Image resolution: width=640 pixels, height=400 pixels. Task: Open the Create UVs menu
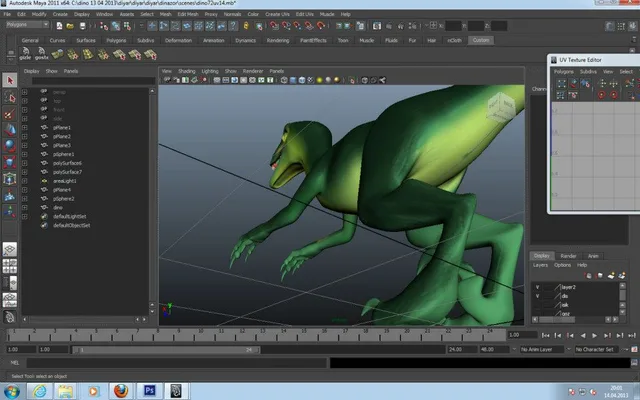[277, 14]
